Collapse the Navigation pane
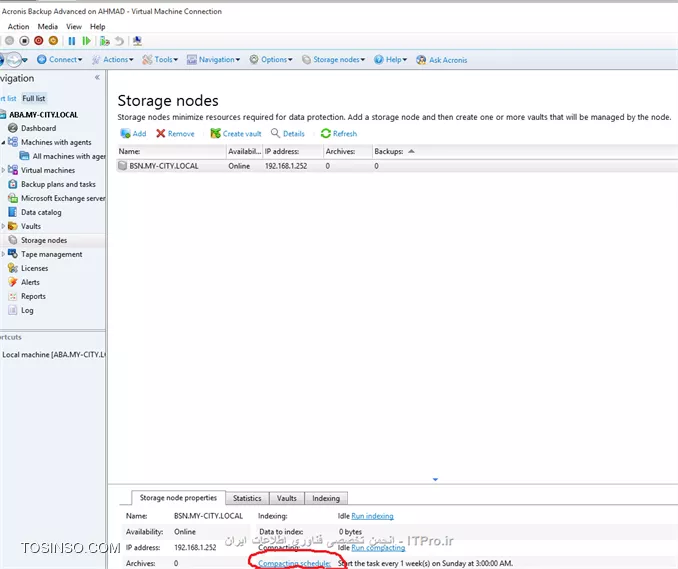Screen dimensions: 678x569 click(x=97, y=77)
